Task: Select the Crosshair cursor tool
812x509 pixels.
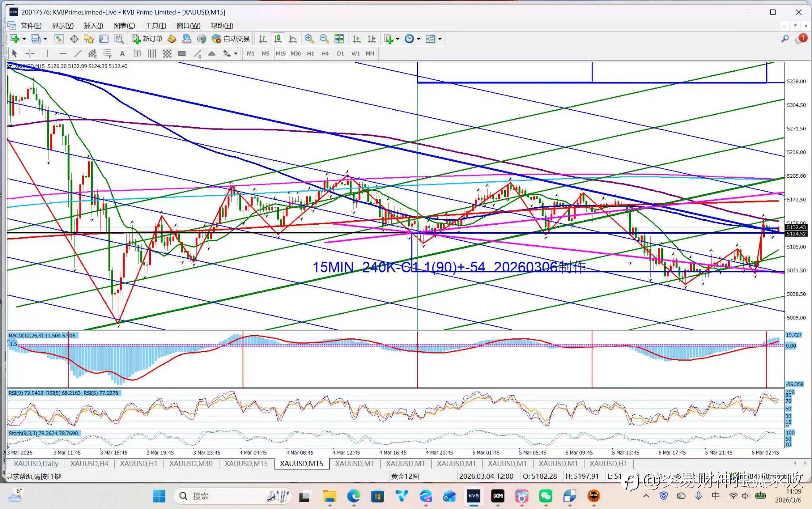Action: click(x=30, y=53)
